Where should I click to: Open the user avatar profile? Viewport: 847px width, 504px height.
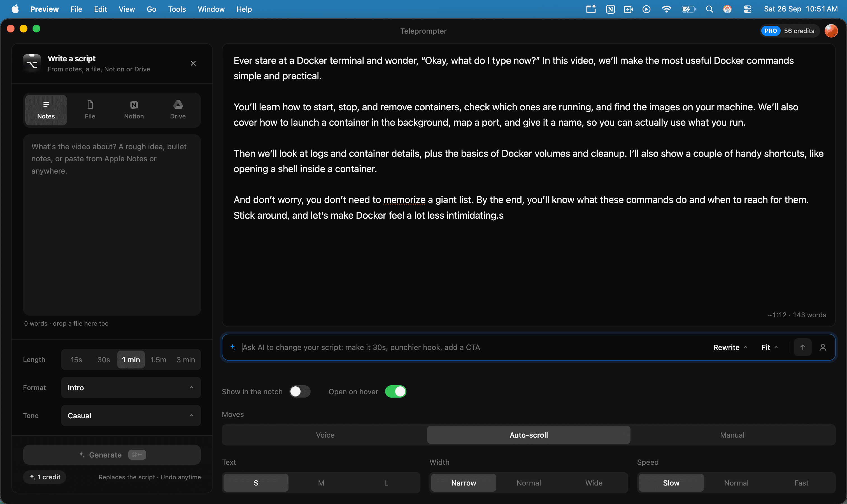(831, 31)
